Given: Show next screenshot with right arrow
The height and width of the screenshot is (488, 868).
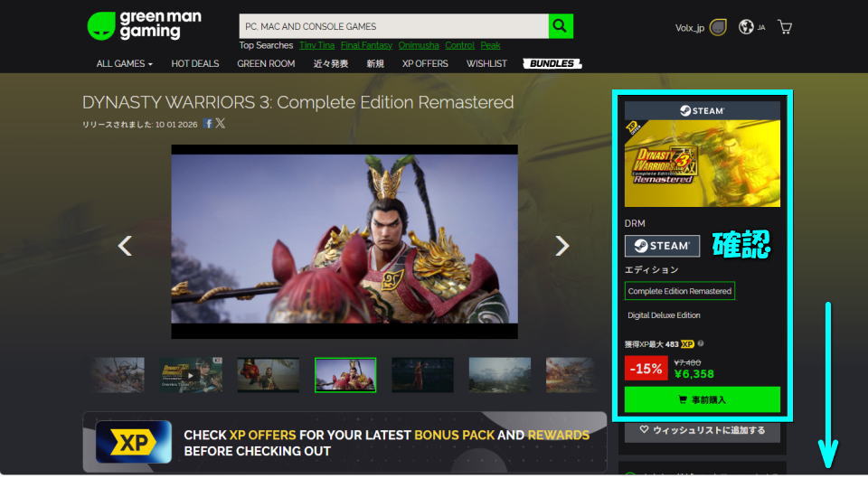Looking at the screenshot, I should 561,246.
